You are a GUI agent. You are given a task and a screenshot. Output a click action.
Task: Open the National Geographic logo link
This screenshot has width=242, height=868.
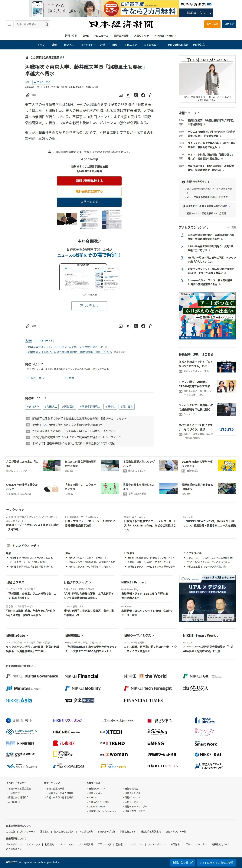pyautogui.click(x=63, y=754)
